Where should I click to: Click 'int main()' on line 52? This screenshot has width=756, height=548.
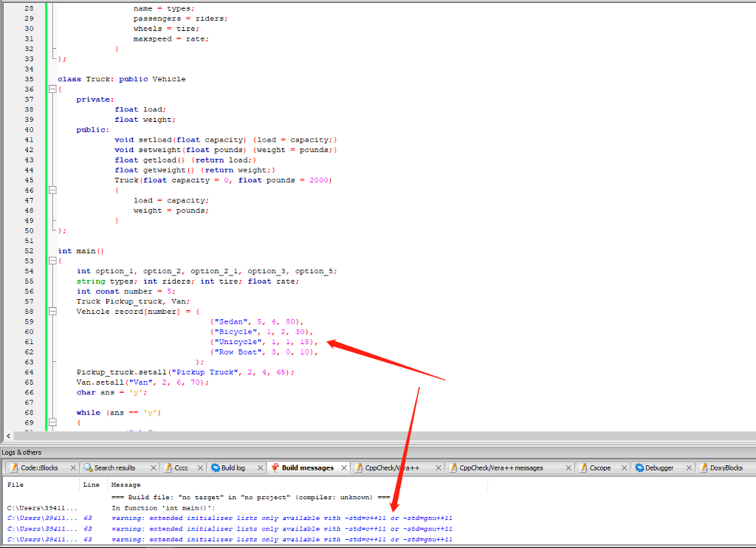pos(81,251)
